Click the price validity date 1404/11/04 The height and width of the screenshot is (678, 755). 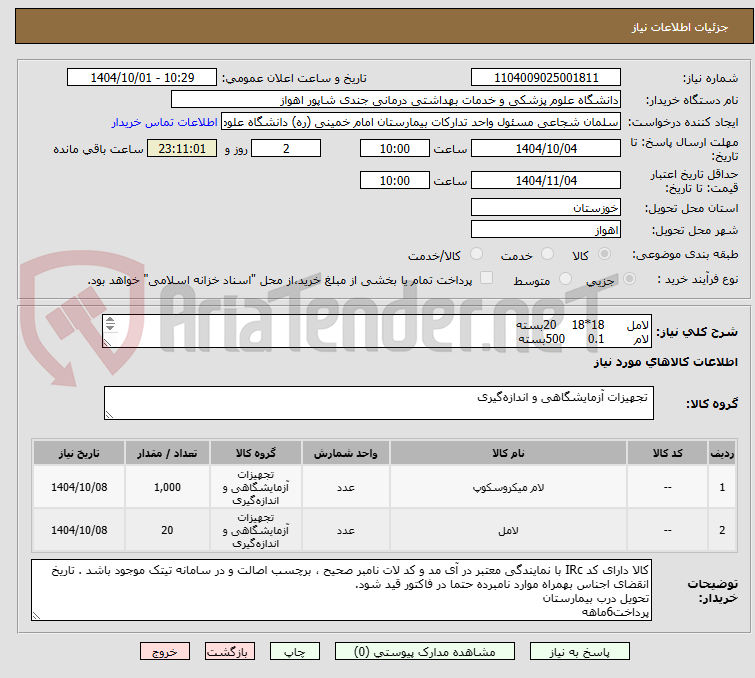point(546,181)
